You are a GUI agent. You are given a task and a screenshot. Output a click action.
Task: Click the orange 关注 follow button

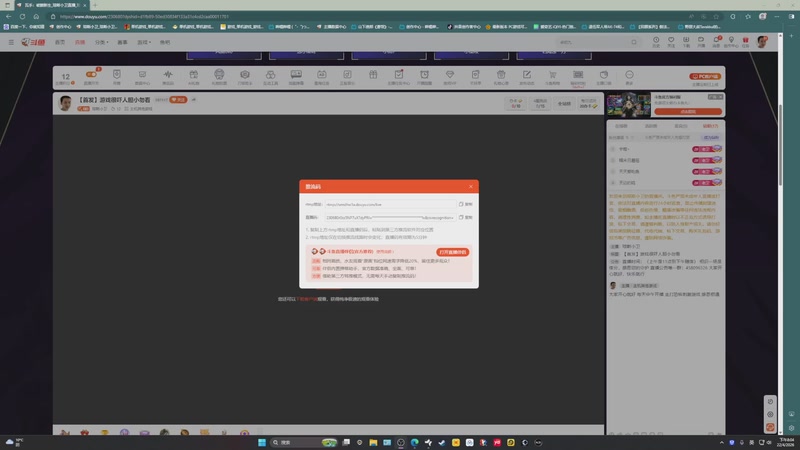click(178, 99)
